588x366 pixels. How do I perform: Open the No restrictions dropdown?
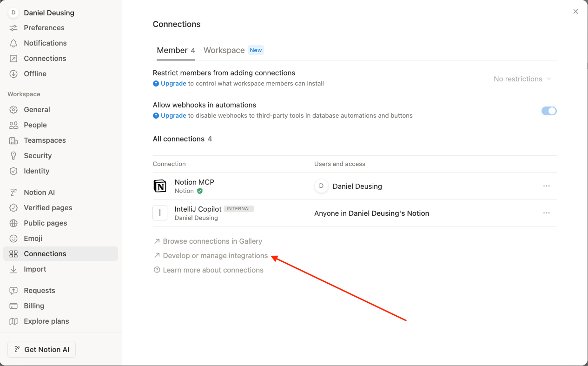[x=523, y=79]
